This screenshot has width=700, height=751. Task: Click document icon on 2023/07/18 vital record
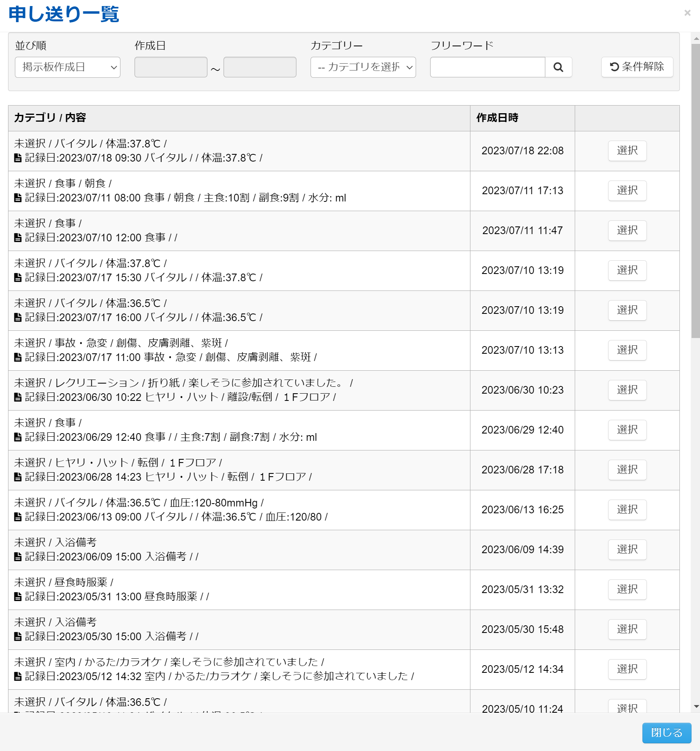(18, 158)
